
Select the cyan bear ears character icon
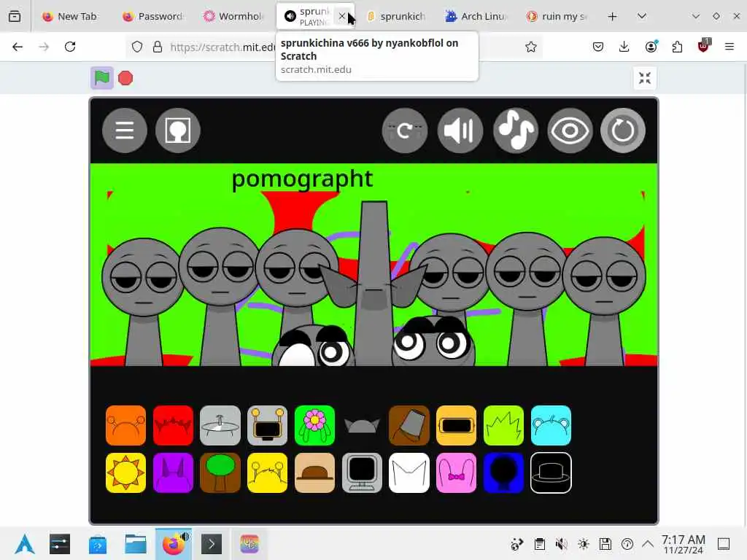[551, 425]
